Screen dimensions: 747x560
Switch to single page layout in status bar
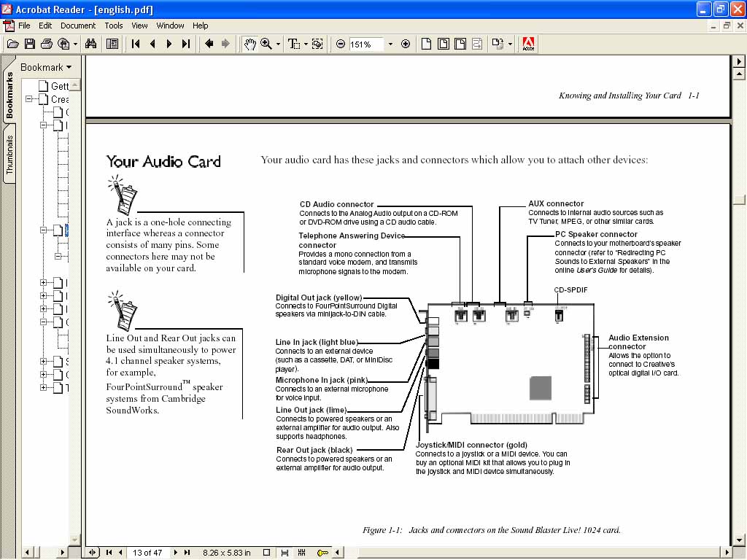point(267,553)
